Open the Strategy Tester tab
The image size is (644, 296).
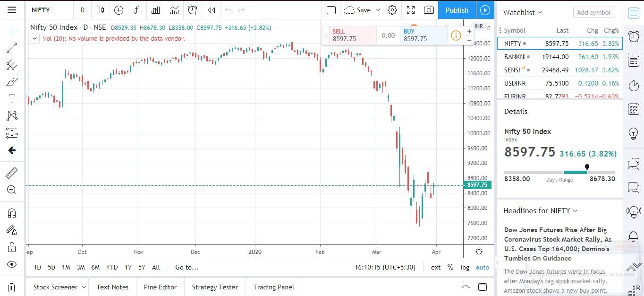(215, 287)
